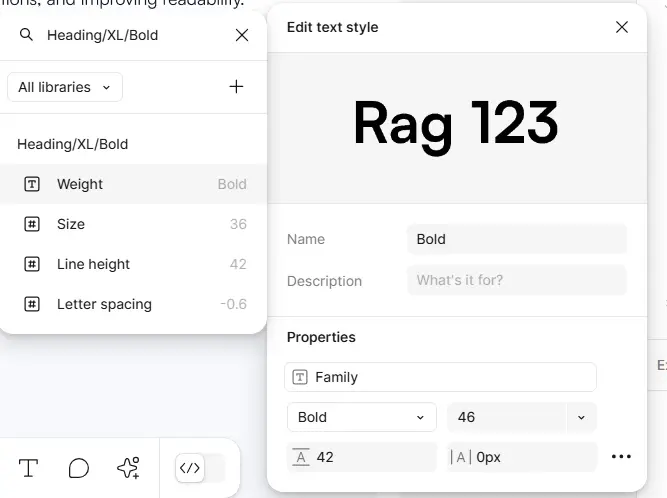Close the Edit text style panel
Screen dimensions: 667x498
pyautogui.click(x=622, y=27)
